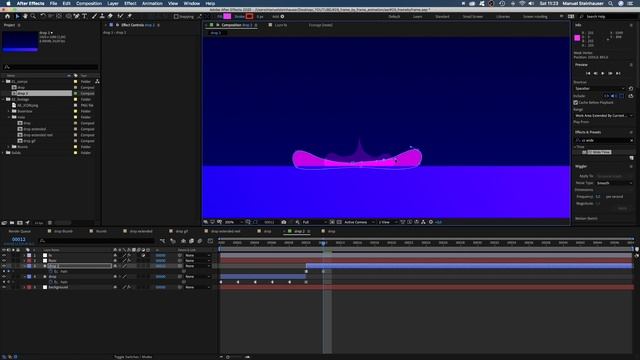The image size is (640, 360).
Task: Hide the fx layer eye toggle
Action: [x=4, y=255]
